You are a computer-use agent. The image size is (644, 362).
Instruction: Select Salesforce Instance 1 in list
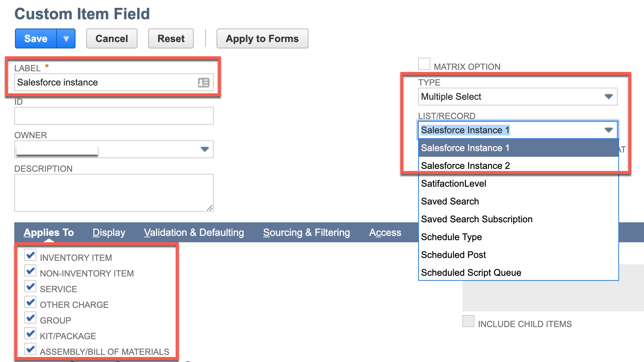[518, 148]
